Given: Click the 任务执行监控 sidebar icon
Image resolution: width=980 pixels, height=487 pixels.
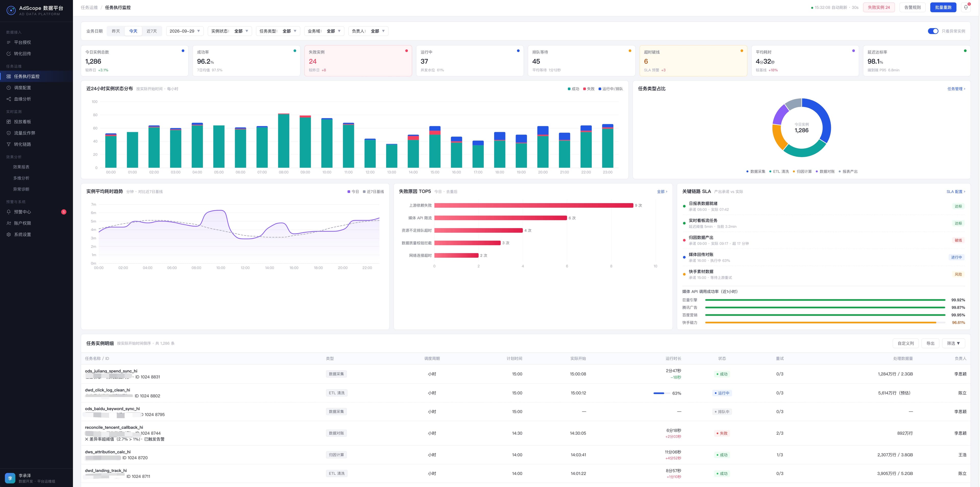Looking at the screenshot, I should click(9, 77).
